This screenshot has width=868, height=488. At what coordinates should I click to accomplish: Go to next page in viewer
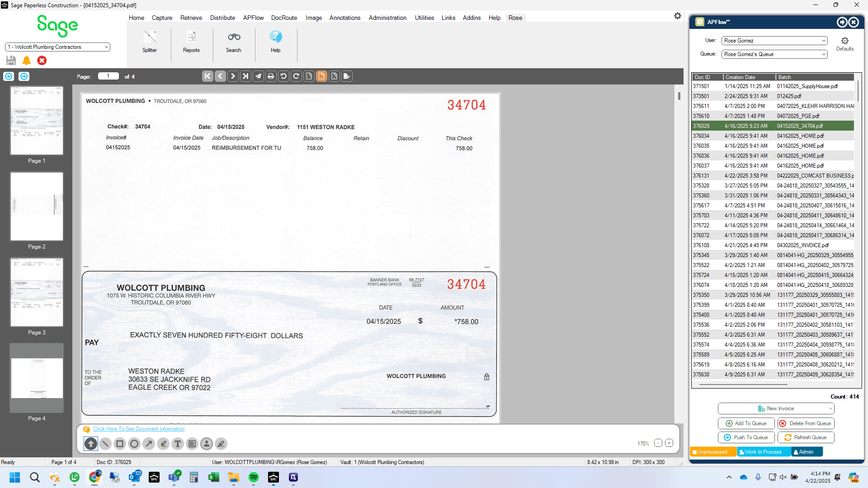pos(233,76)
